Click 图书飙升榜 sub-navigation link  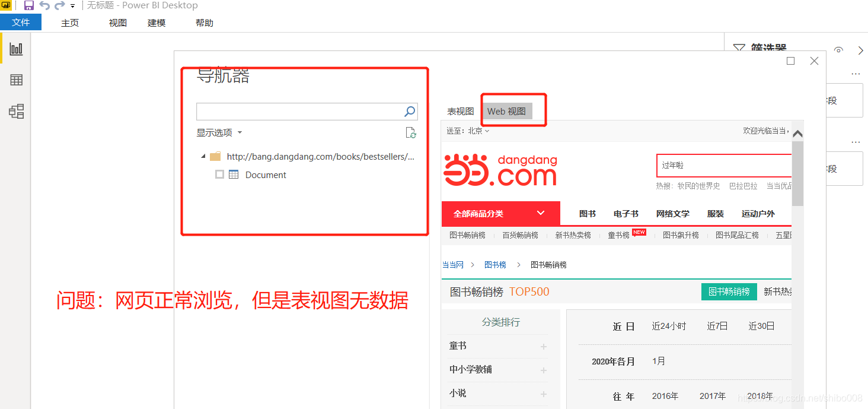tap(681, 235)
